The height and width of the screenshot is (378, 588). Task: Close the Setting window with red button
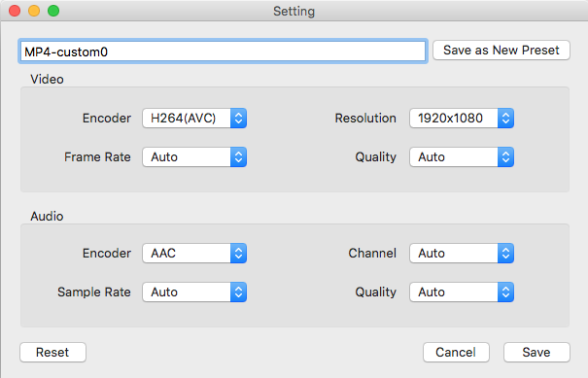(15, 11)
